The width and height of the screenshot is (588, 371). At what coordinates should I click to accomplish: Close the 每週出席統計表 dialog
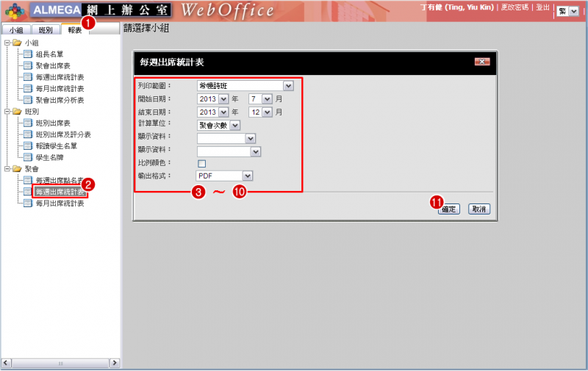pyautogui.click(x=482, y=62)
